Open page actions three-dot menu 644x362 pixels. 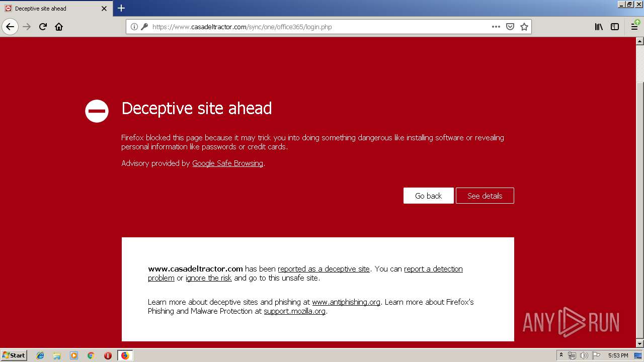(496, 27)
